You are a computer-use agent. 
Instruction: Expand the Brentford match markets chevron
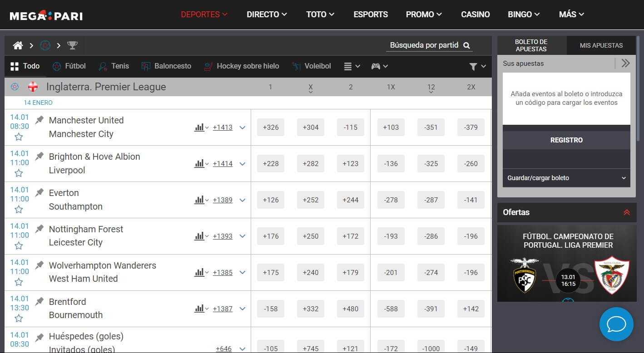tap(243, 309)
